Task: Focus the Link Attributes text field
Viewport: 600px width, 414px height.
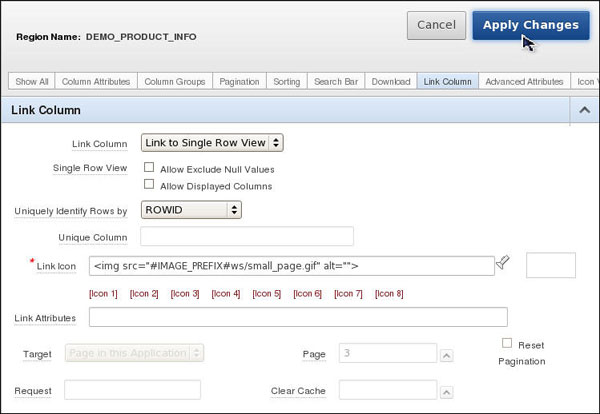Action: 298,317
